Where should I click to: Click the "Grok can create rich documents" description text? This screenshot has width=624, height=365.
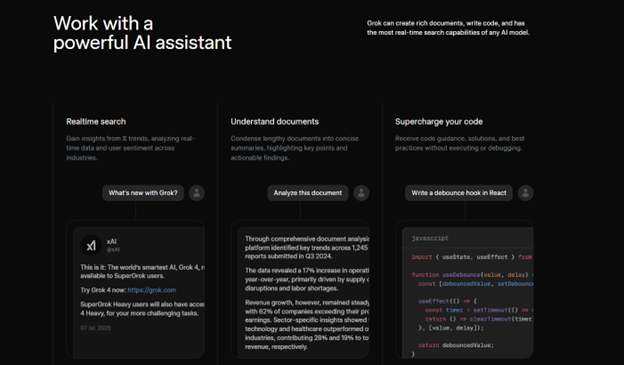pyautogui.click(x=448, y=28)
